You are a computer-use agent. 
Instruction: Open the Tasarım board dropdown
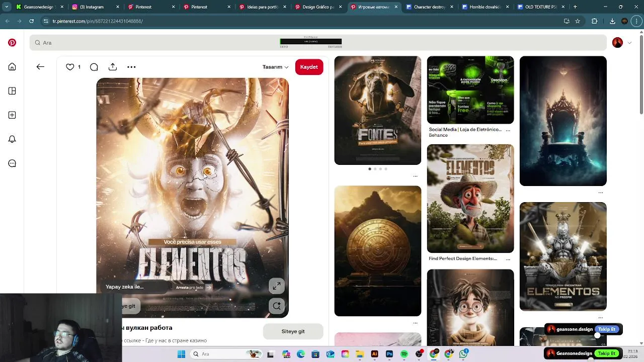(275, 67)
